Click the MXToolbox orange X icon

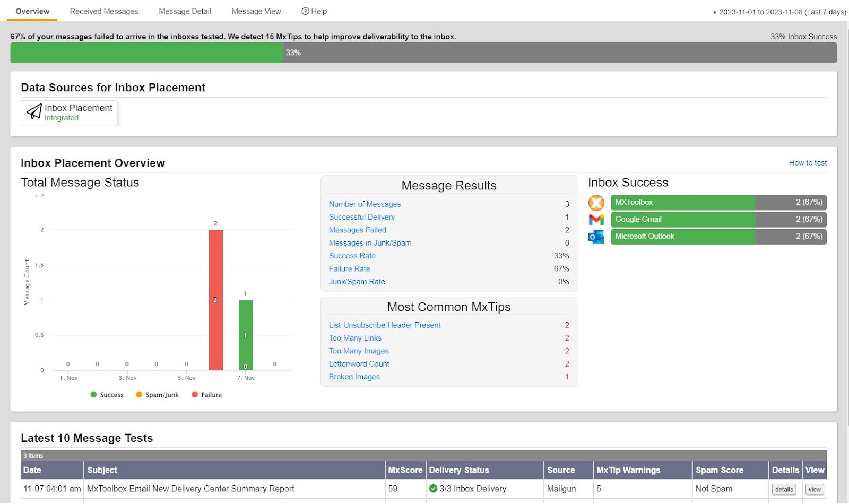(596, 203)
